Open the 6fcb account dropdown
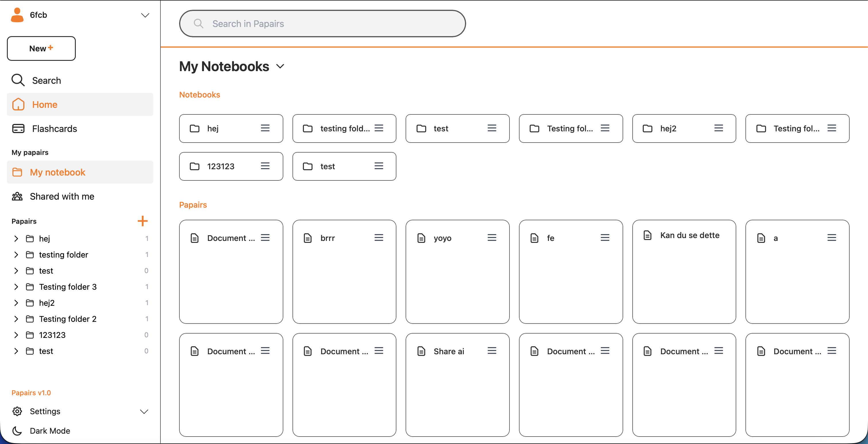The image size is (868, 444). pyautogui.click(x=145, y=15)
